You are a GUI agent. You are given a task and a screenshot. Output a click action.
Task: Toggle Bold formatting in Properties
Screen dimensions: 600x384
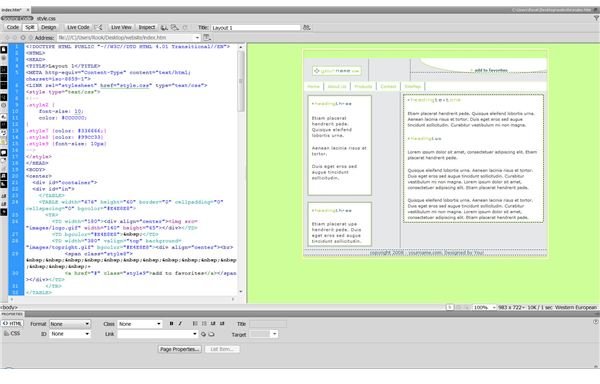(171, 324)
